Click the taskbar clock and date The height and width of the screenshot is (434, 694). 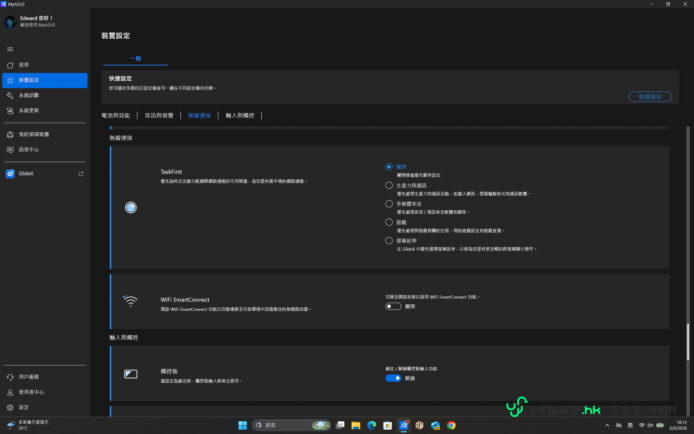click(678, 425)
